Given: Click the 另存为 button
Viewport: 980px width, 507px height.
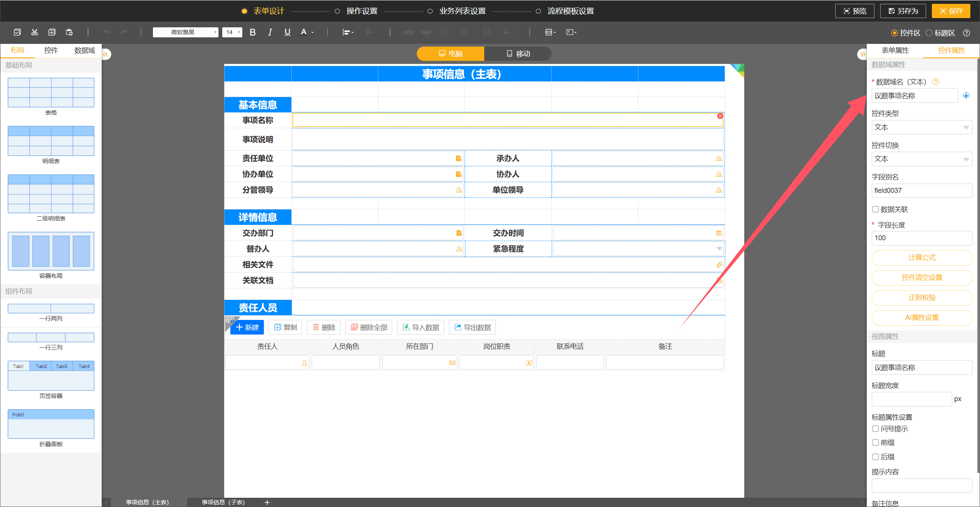Looking at the screenshot, I should pyautogui.click(x=903, y=11).
